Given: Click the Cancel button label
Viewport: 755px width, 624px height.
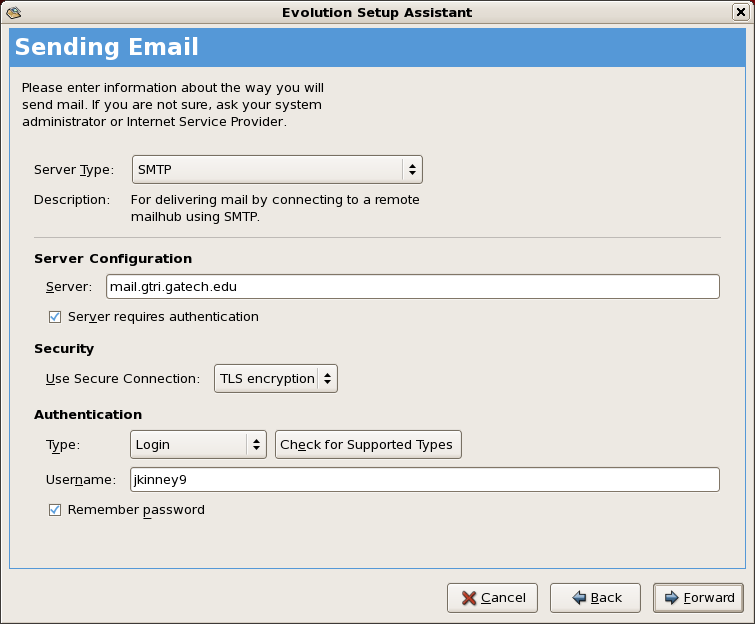Looking at the screenshot, I should click(x=503, y=598).
